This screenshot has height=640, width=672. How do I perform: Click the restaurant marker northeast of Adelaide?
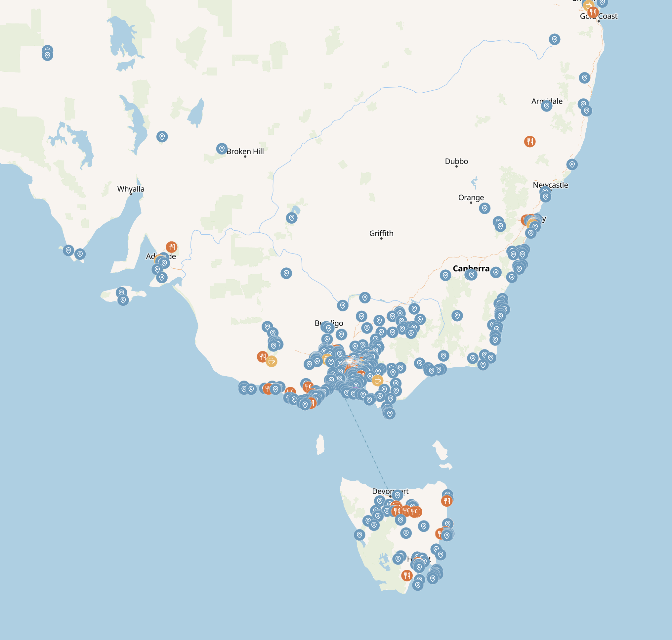[x=172, y=247]
